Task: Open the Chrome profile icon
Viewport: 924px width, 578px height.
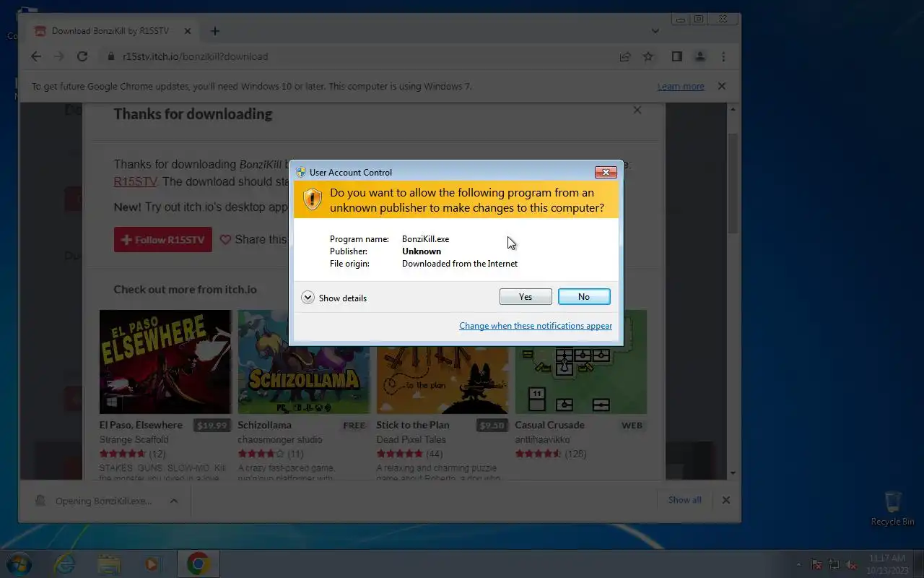Action: click(699, 56)
